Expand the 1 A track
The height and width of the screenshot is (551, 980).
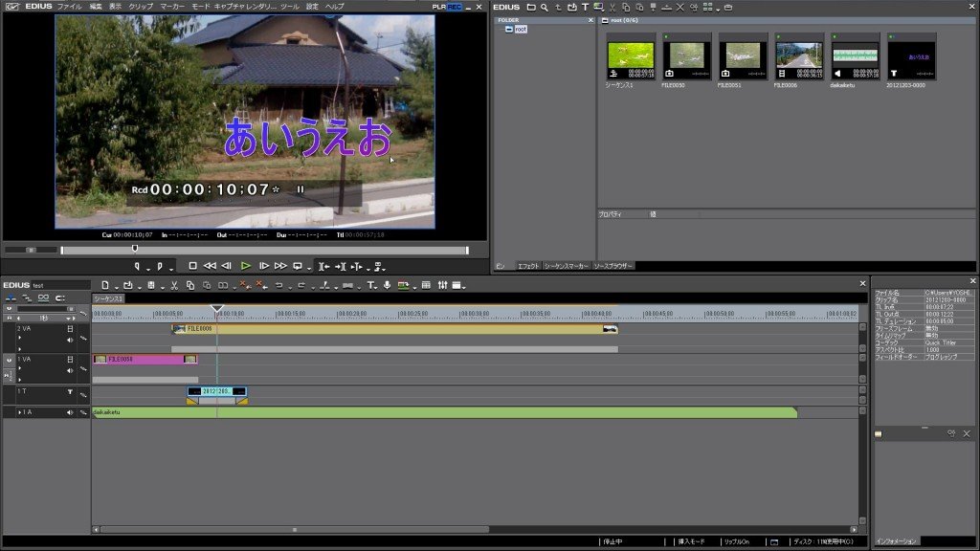coord(19,413)
